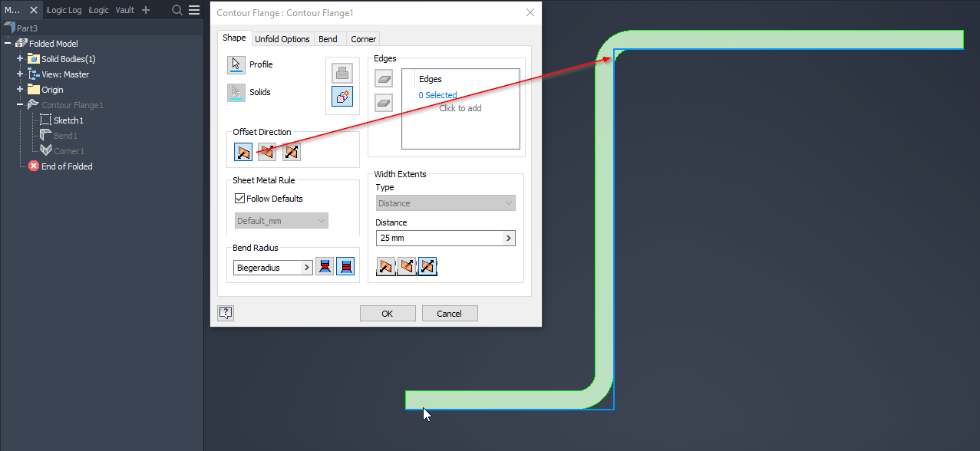Screen dimensions: 980x451
Task: Choose the flip Offset Direction icon
Action: coord(266,151)
